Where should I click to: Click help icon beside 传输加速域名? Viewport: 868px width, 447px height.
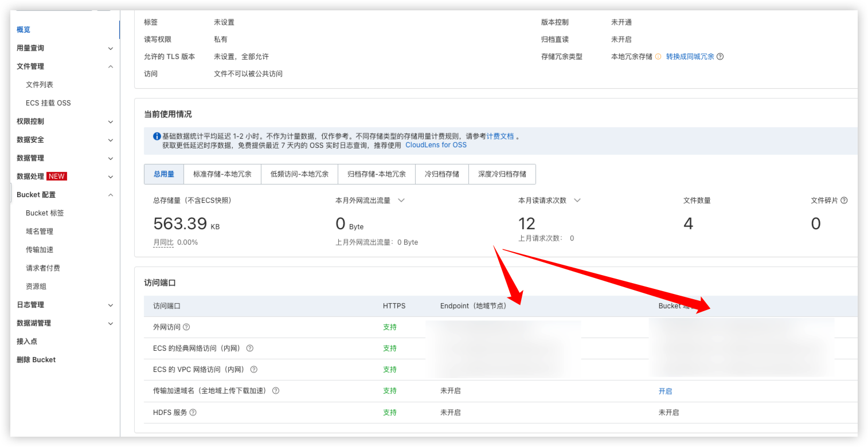tap(276, 391)
